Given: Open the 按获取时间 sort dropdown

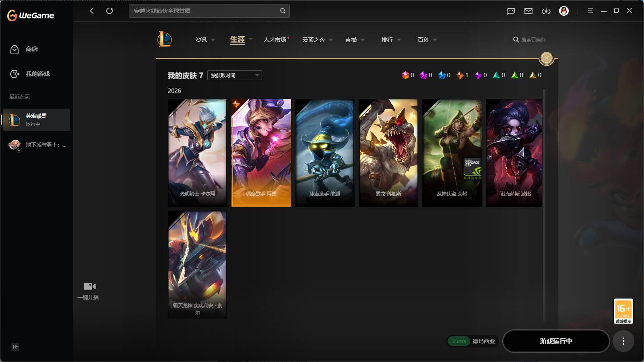Looking at the screenshot, I should 235,75.
